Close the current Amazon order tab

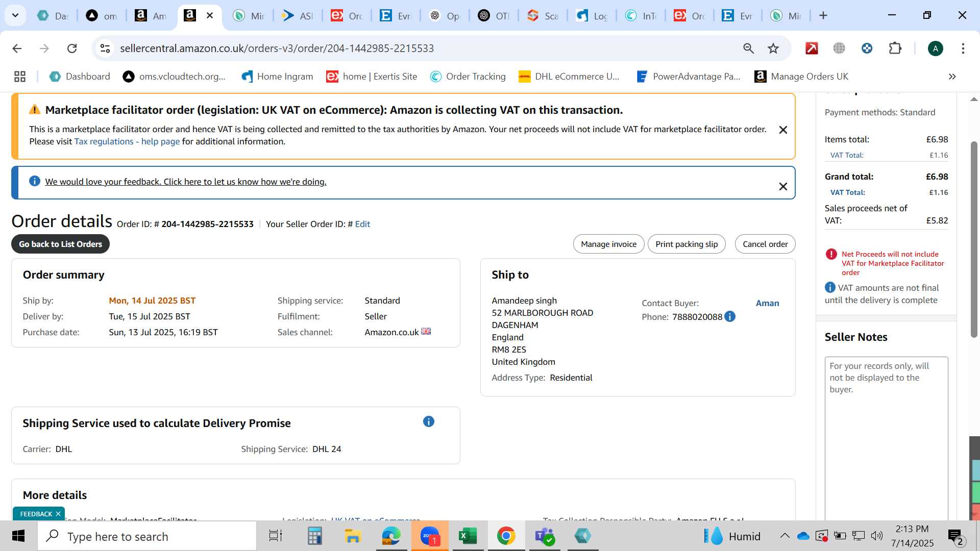click(210, 15)
